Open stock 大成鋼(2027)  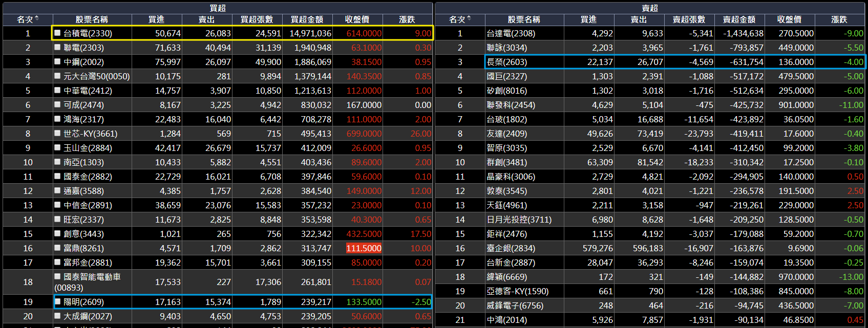(88, 316)
